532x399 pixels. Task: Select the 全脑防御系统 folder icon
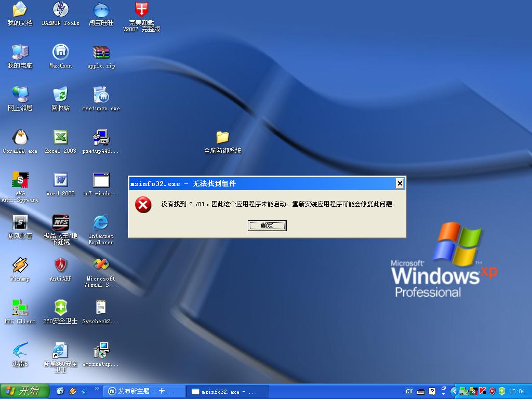[x=222, y=141]
